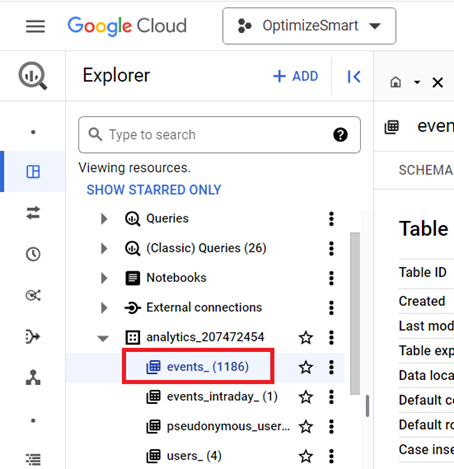Open Data transfers icon in sidebar
This screenshot has height=469, width=454.
click(x=33, y=213)
